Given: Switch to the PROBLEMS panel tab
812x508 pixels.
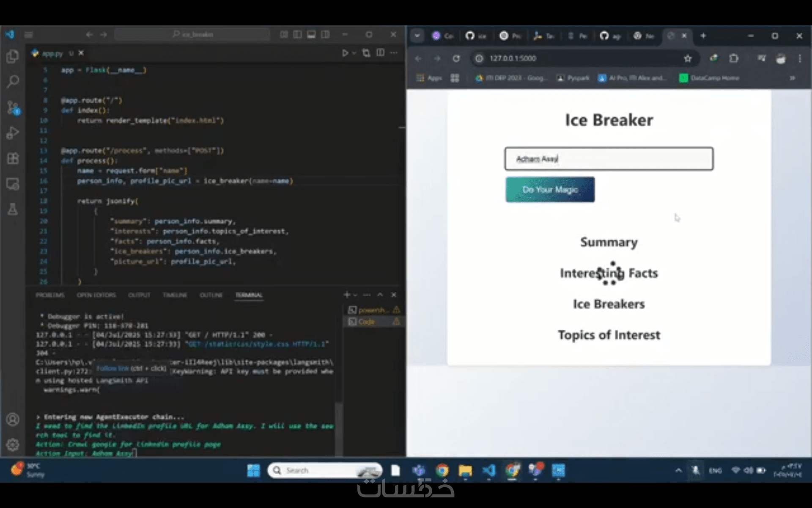Looking at the screenshot, I should (50, 295).
